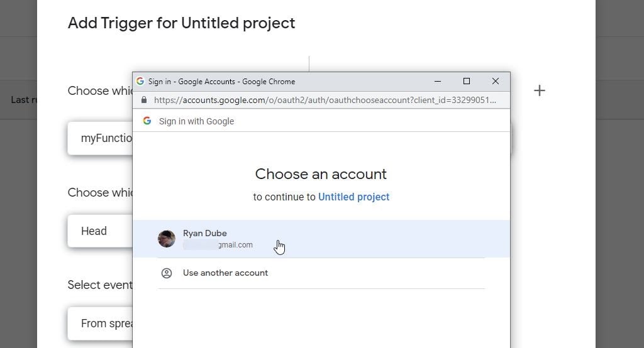
Task: Click Ryan Dube's profile avatar
Action: 167,239
